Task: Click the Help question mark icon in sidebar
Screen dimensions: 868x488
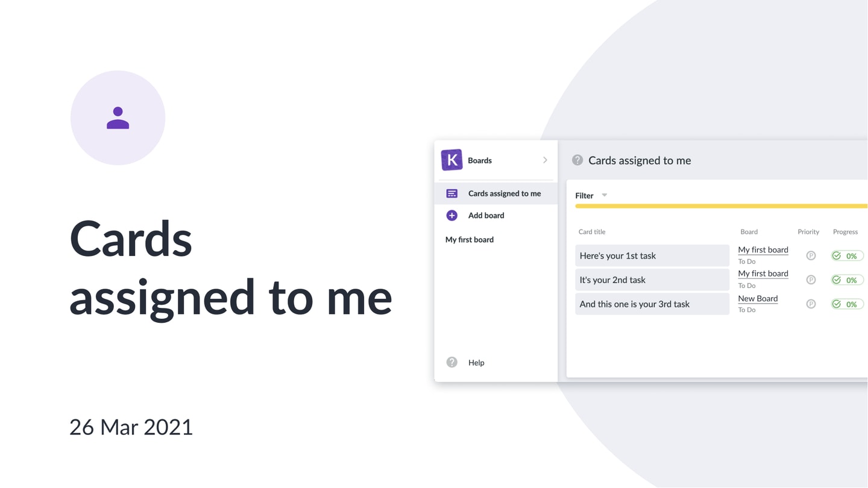Action: tap(451, 362)
